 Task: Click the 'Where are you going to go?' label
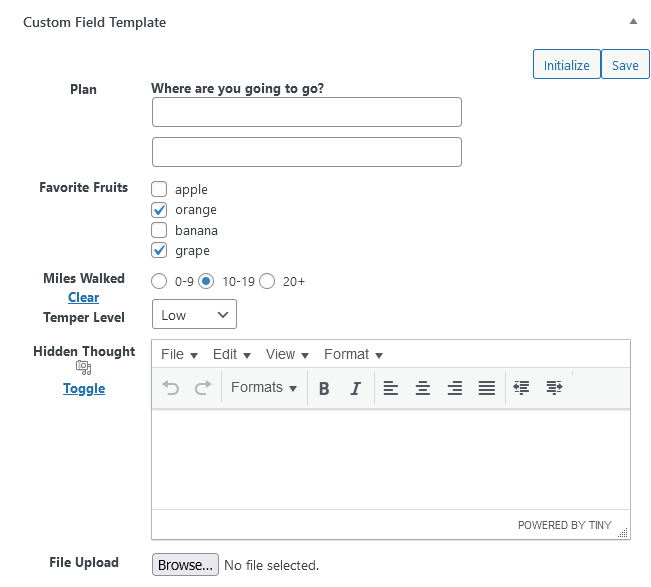point(237,88)
